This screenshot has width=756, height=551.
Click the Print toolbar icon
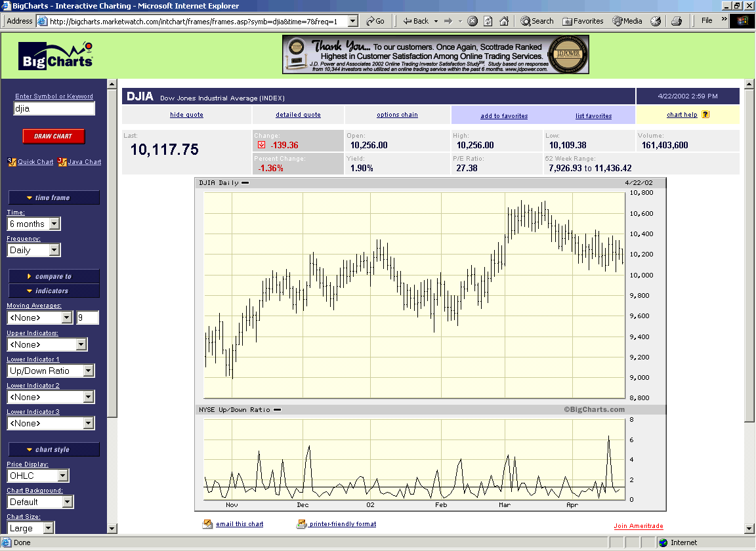coord(677,21)
